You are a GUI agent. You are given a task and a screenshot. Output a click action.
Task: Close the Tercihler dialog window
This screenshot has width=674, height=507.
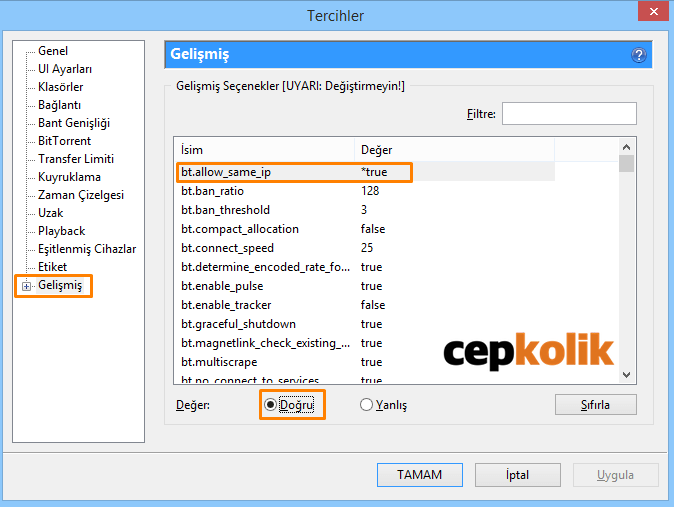[653, 11]
